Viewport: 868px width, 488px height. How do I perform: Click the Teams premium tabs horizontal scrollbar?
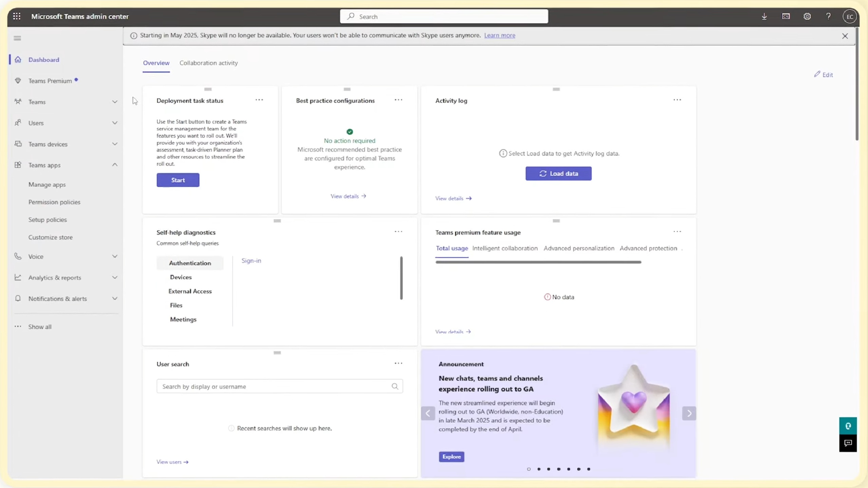click(x=538, y=262)
